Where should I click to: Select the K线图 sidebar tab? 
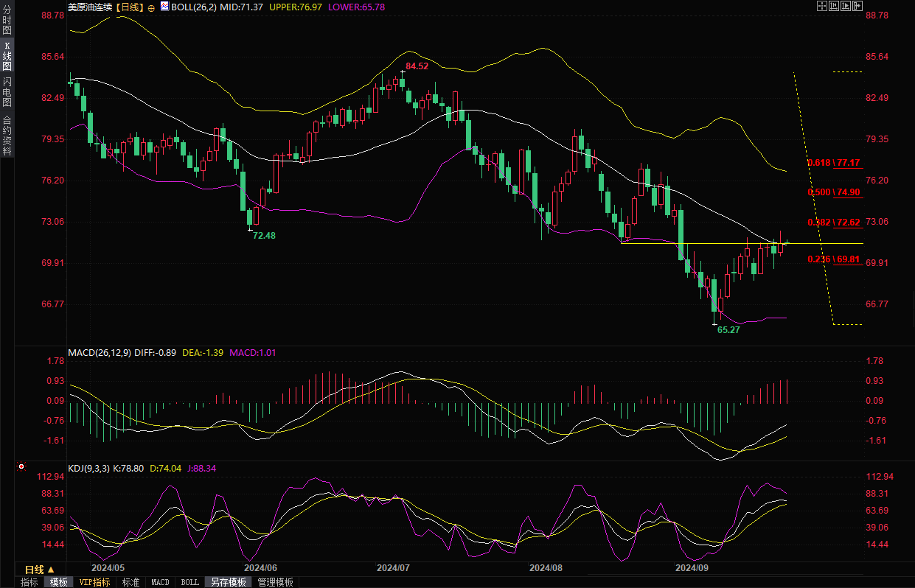coord(7,56)
